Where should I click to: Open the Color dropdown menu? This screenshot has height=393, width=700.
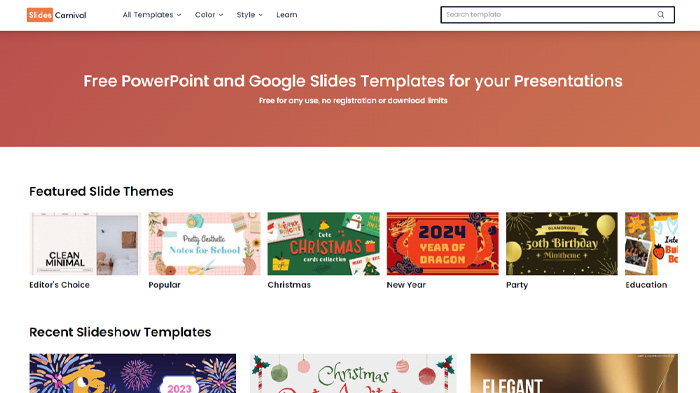[209, 15]
